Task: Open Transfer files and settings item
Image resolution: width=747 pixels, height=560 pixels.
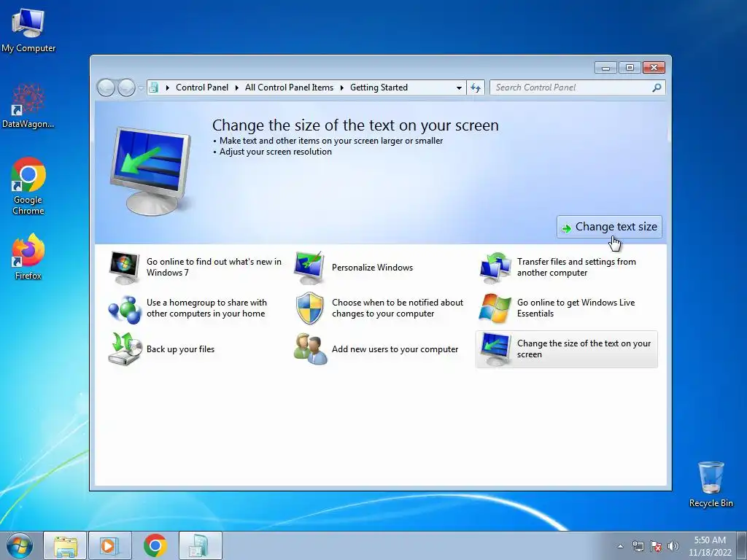Action: point(576,267)
